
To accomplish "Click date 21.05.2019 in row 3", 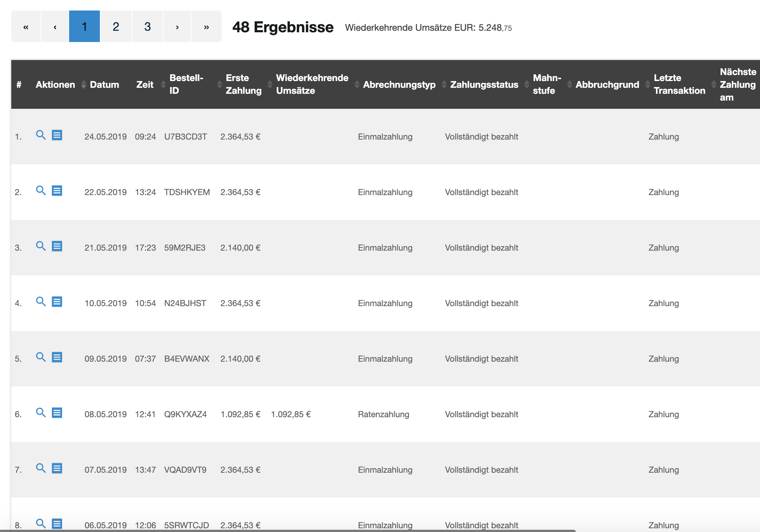I will click(x=106, y=248).
